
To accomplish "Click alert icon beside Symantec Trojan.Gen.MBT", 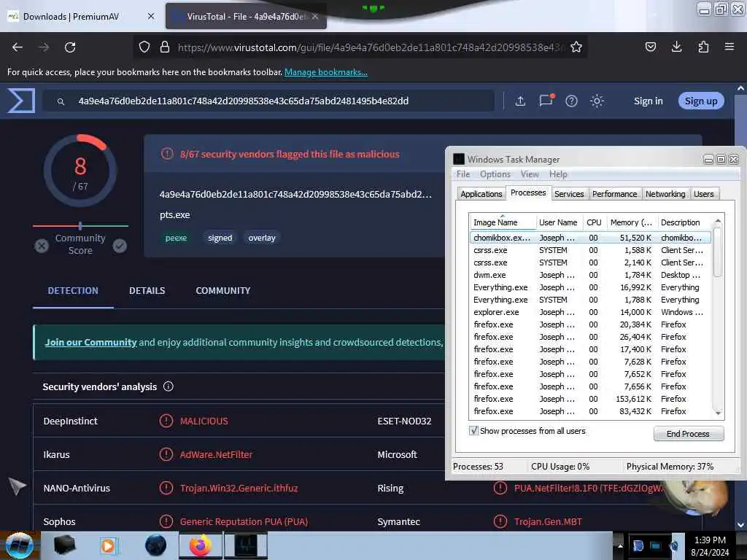I will 500,521.
